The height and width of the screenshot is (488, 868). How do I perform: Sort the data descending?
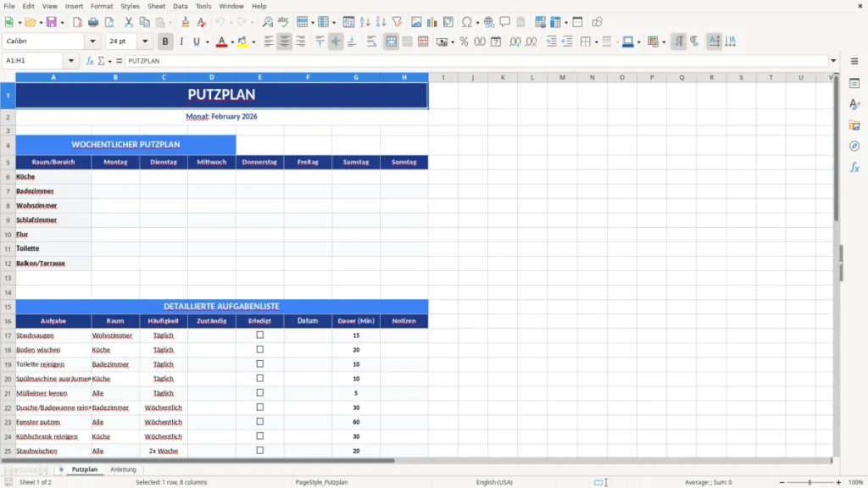(381, 22)
